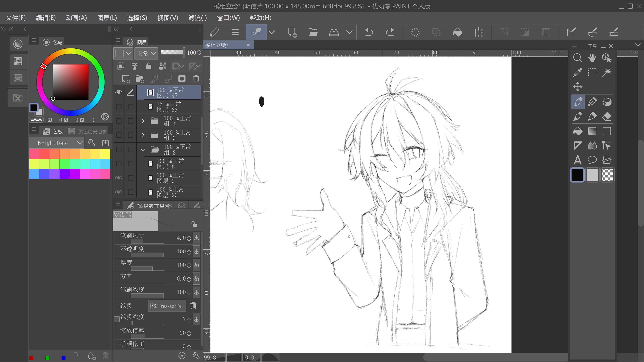Click the undo arrow in command bar
Viewport: 644px width, 362px height.
(x=369, y=32)
